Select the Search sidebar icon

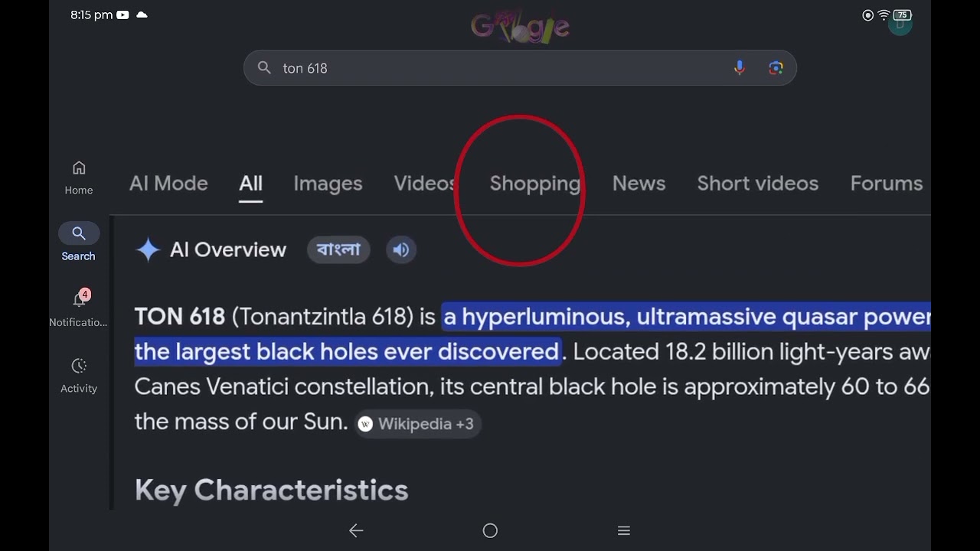coord(79,233)
